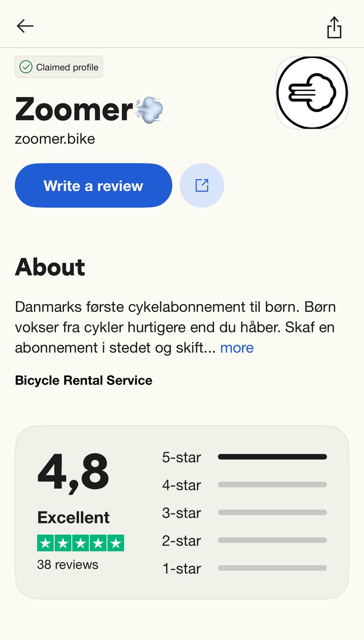This screenshot has height=640, width=364.
Task: Filter reviews by 4-star bar
Action: (272, 485)
